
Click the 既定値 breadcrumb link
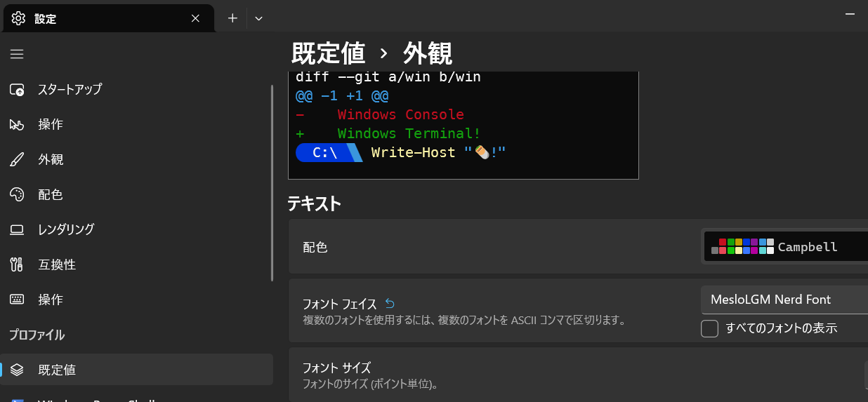pyautogui.click(x=328, y=53)
